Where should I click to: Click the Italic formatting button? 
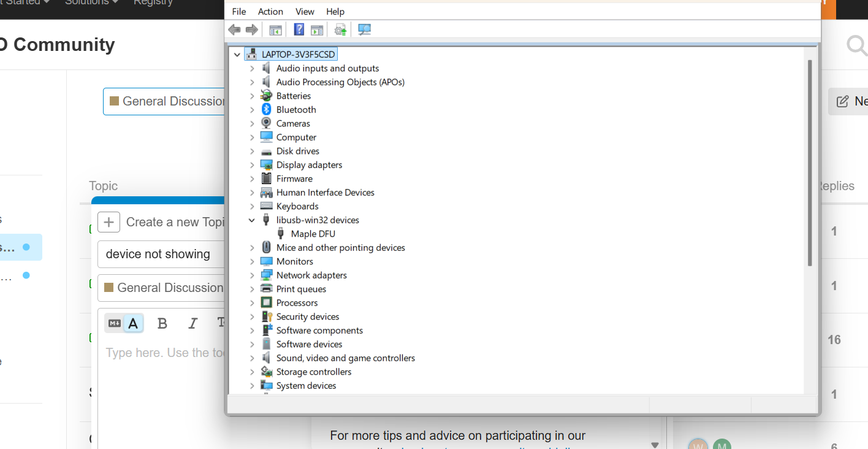pyautogui.click(x=192, y=323)
